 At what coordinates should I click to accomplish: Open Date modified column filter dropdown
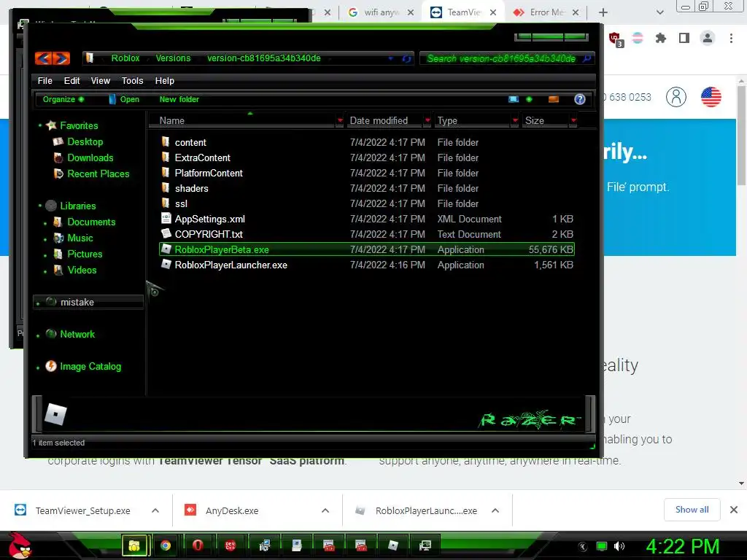pyautogui.click(x=427, y=120)
